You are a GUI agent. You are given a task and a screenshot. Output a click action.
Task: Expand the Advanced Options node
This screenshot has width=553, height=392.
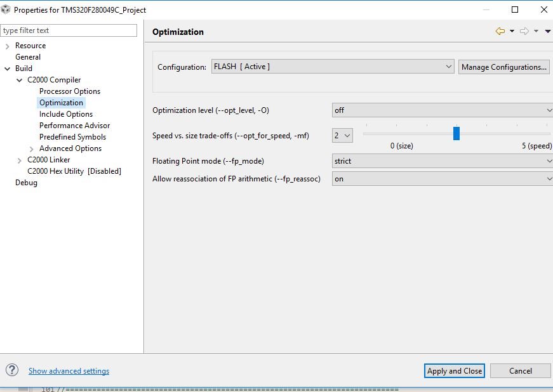[31, 149]
